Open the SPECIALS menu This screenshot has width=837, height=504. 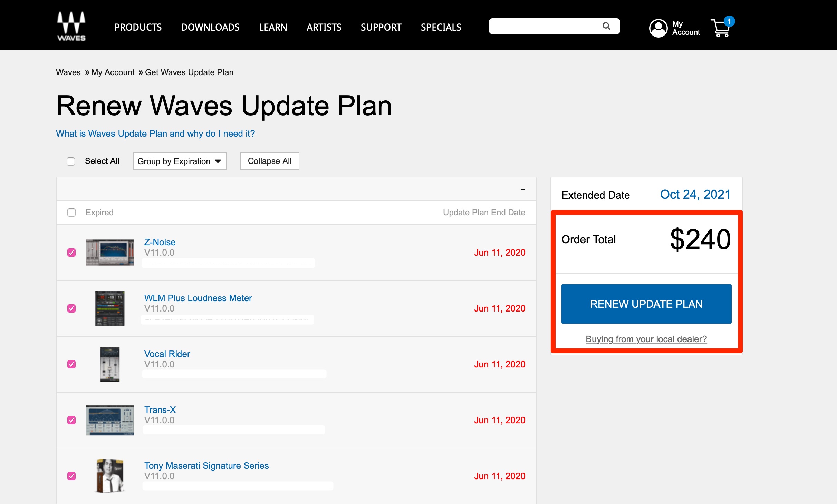coord(441,27)
